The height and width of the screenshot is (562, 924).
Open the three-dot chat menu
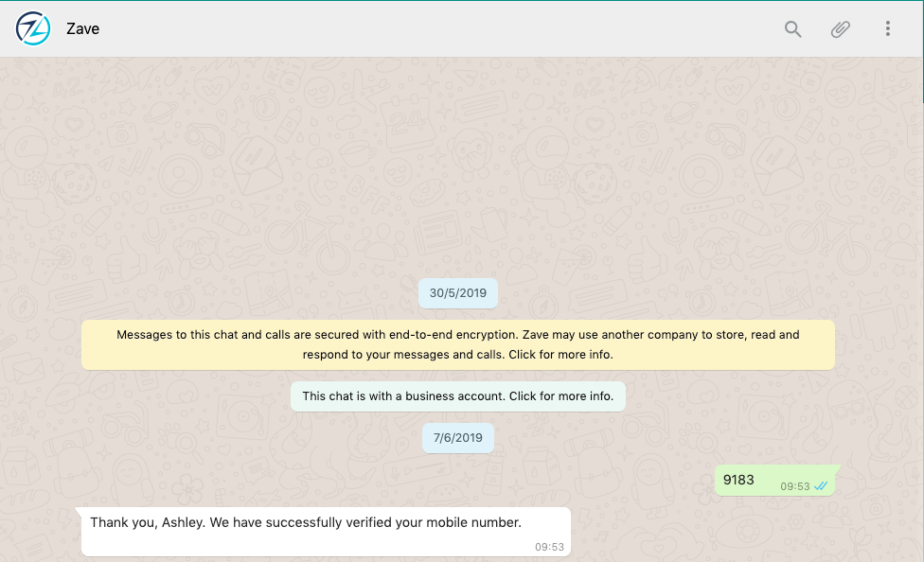pyautogui.click(x=887, y=29)
